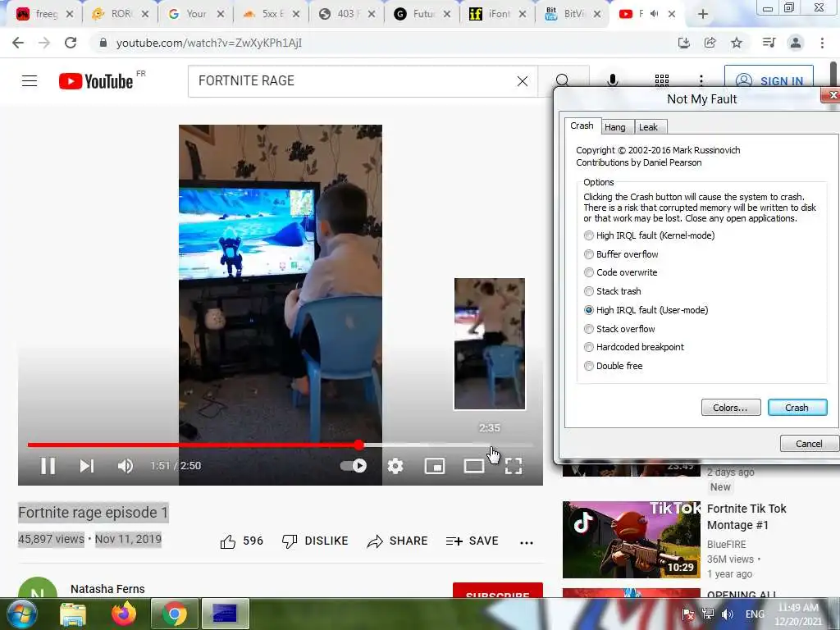Activate miniplayer mode icon

[x=435, y=466]
